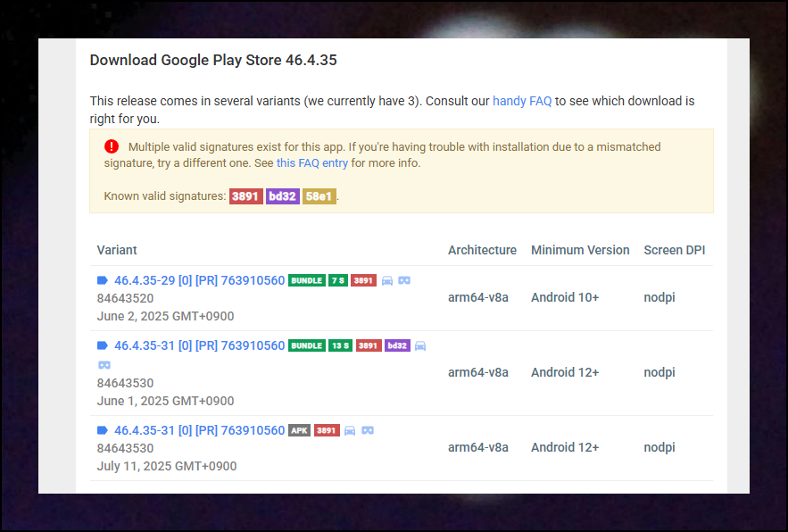788x532 pixels.
Task: Click the version code 84643520
Action: tap(125, 298)
